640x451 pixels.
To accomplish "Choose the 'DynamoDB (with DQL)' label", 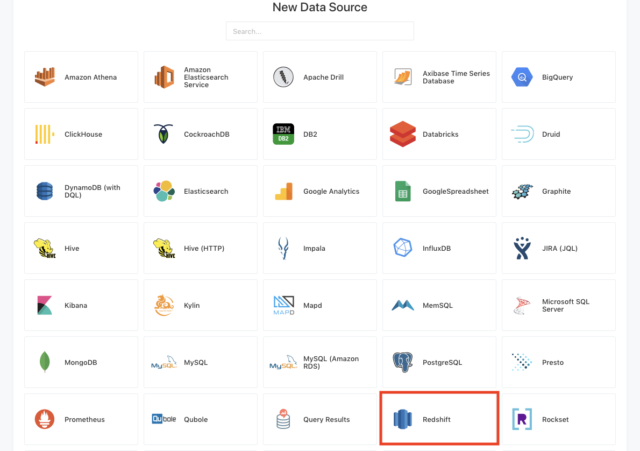I will pos(93,191).
